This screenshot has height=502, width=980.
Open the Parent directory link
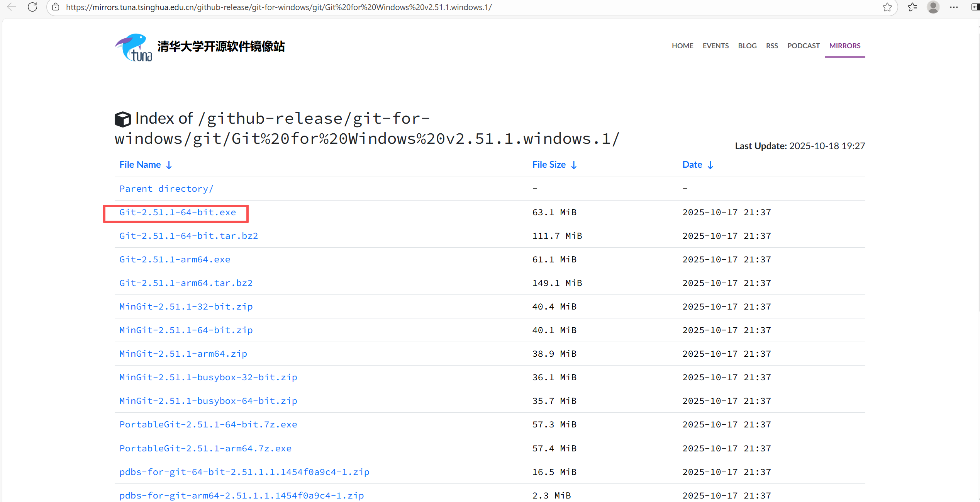166,189
